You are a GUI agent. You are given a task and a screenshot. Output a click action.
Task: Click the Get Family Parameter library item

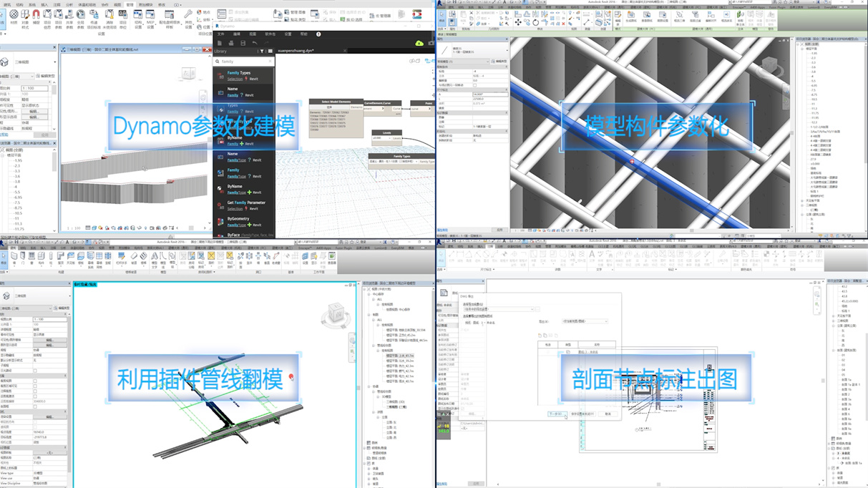click(246, 202)
